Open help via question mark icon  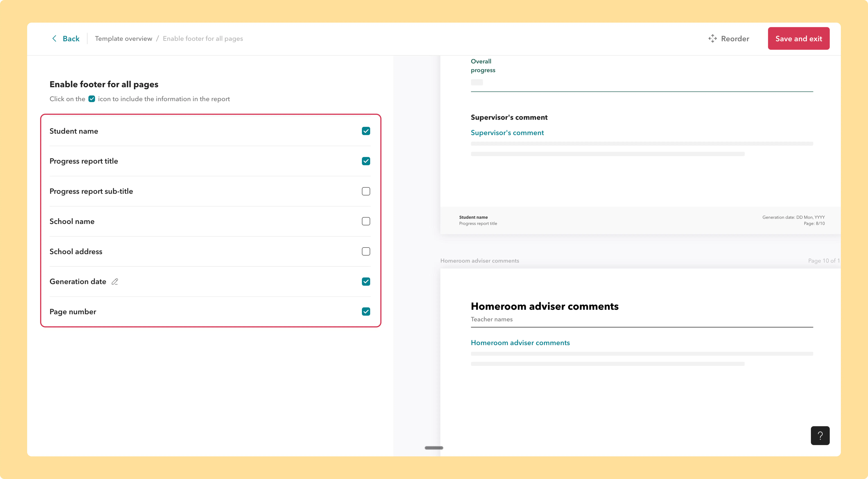coord(820,435)
